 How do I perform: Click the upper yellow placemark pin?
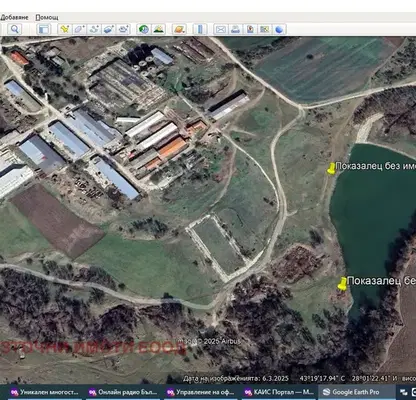tap(331, 169)
